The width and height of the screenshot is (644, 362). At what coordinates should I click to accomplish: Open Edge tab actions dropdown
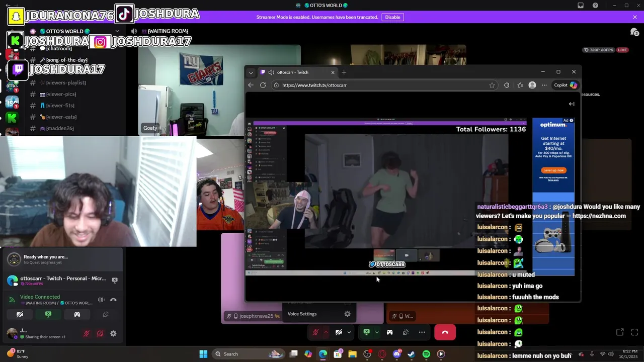pos(251,72)
